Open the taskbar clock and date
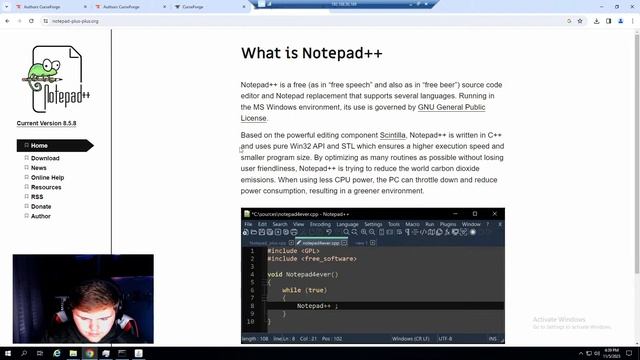Screen dimensions: 640x360 611,353
